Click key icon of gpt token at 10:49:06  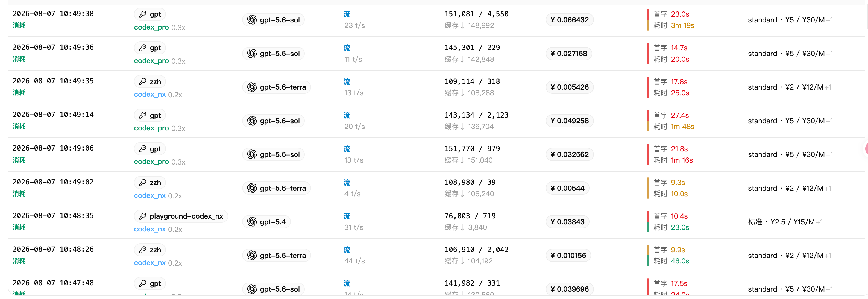tap(143, 149)
